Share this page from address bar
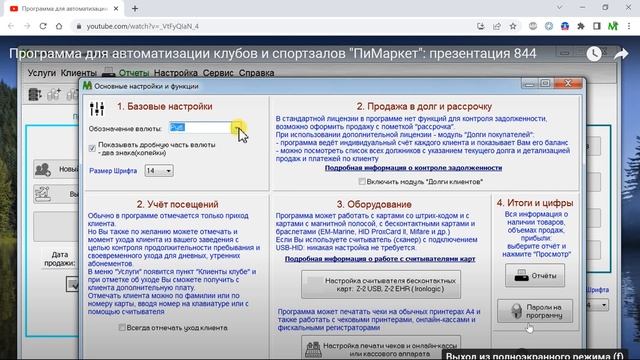 point(497,26)
